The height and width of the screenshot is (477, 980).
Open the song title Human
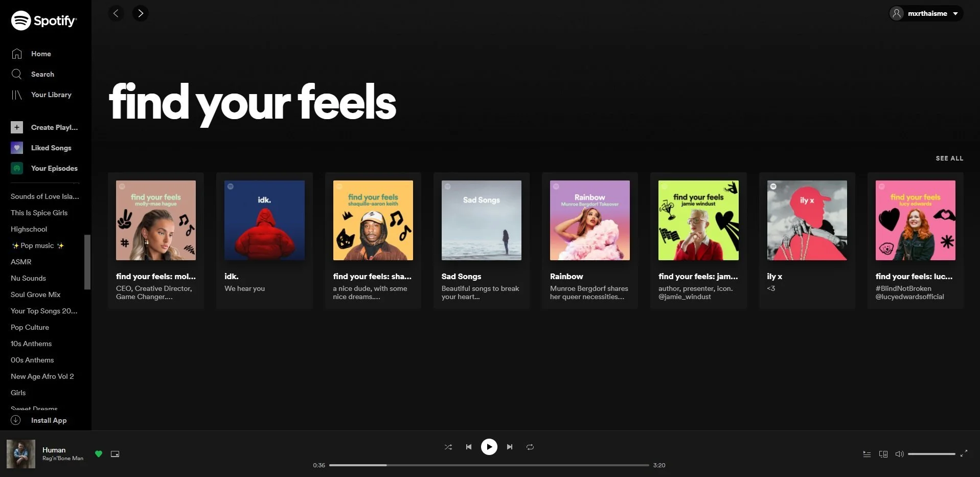pos(54,450)
